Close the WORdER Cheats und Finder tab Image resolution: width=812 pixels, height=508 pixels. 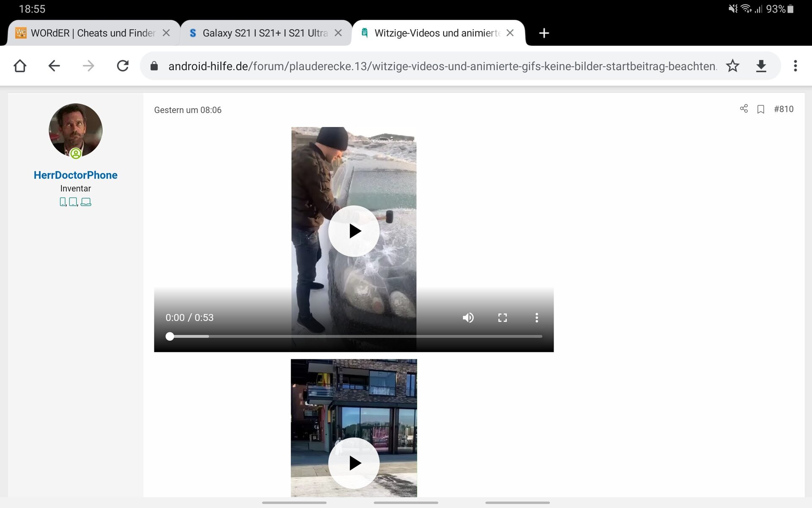pos(166,33)
